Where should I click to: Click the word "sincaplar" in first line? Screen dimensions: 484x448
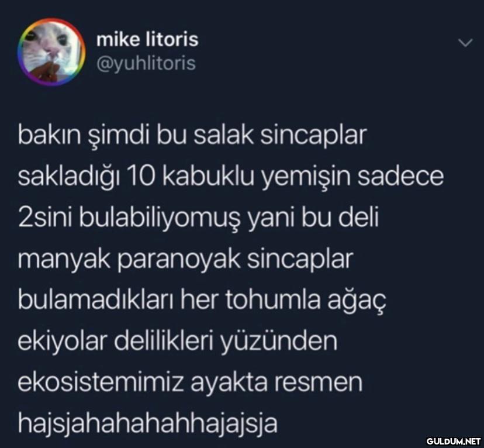(x=313, y=136)
